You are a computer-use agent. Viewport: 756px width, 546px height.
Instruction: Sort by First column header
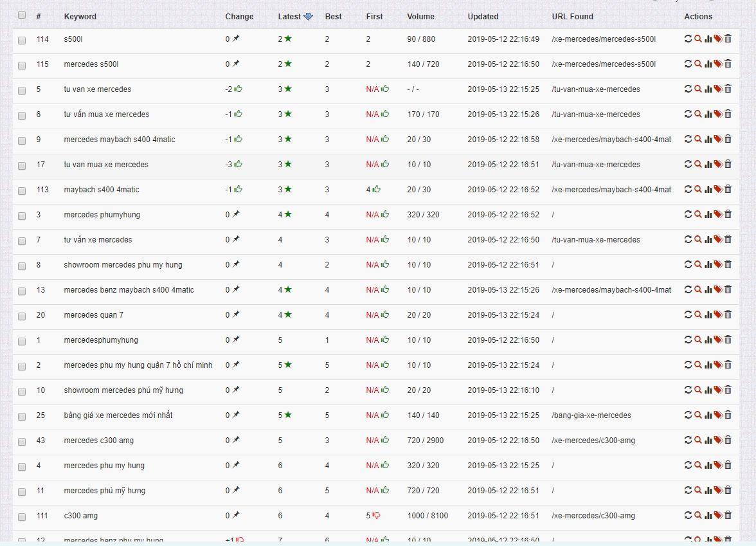click(x=374, y=17)
